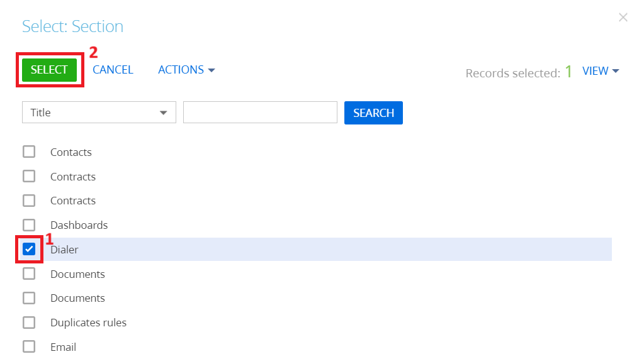Focus the search text field

[x=260, y=113]
